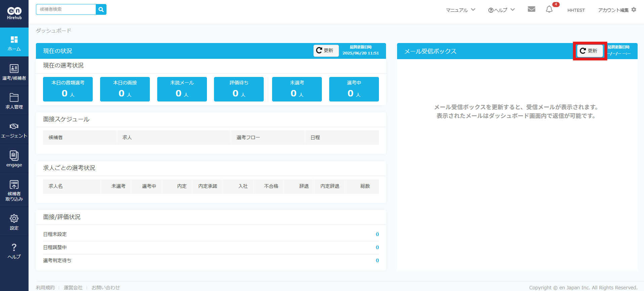Open the ホーム sidebar icon
The height and width of the screenshot is (291, 644).
[14, 43]
